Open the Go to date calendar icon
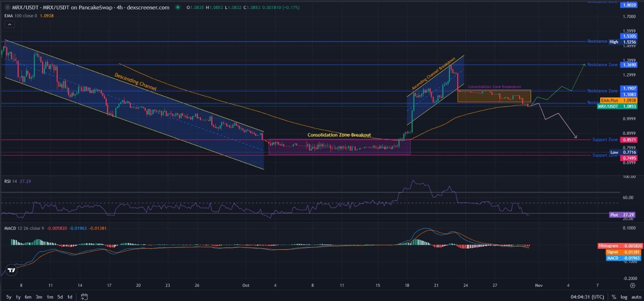644x301 pixels. (x=84, y=297)
